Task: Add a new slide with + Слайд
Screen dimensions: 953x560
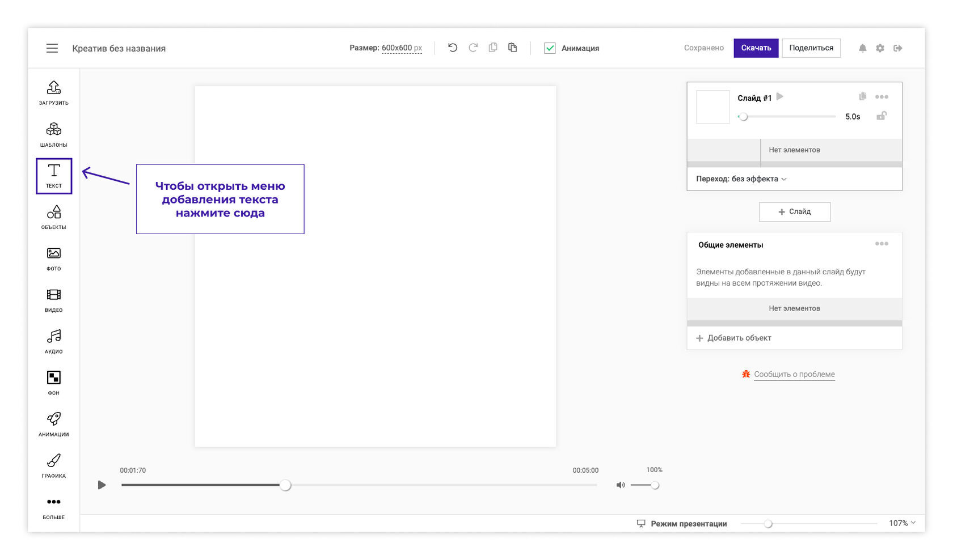Action: (x=795, y=211)
